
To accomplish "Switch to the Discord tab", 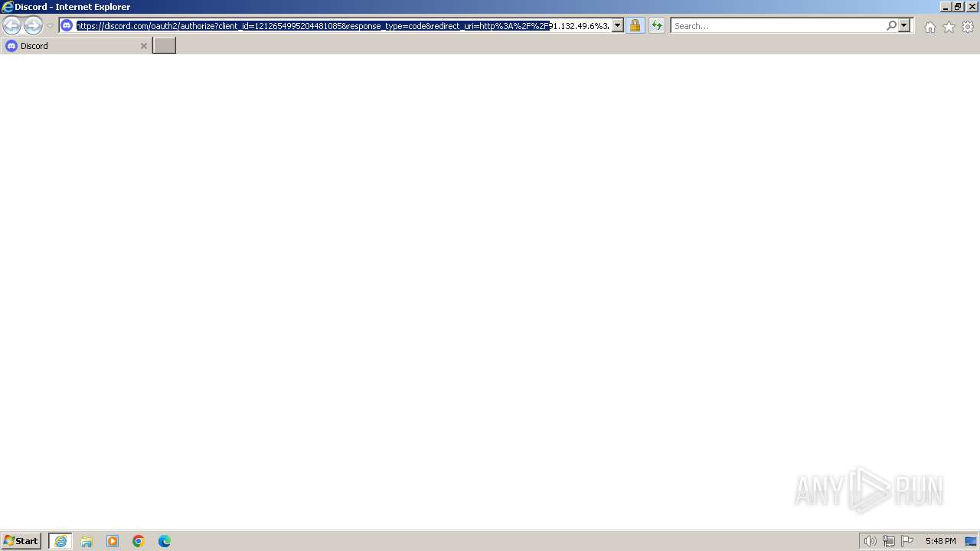I will click(76, 46).
